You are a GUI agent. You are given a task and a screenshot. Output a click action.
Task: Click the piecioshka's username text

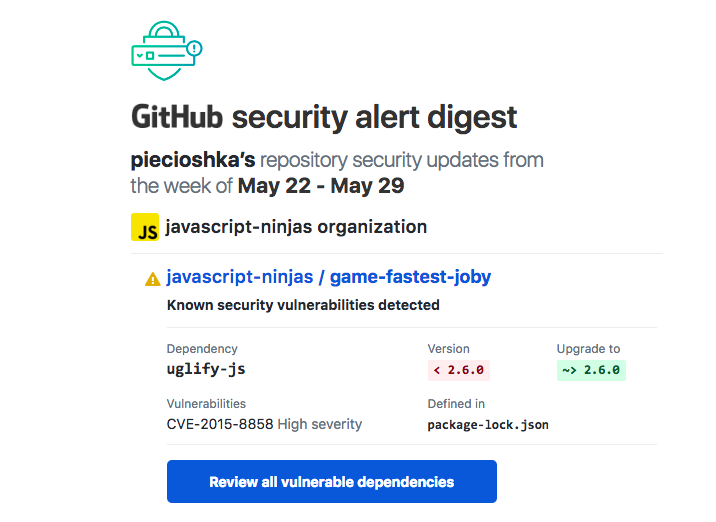pyautogui.click(x=194, y=160)
